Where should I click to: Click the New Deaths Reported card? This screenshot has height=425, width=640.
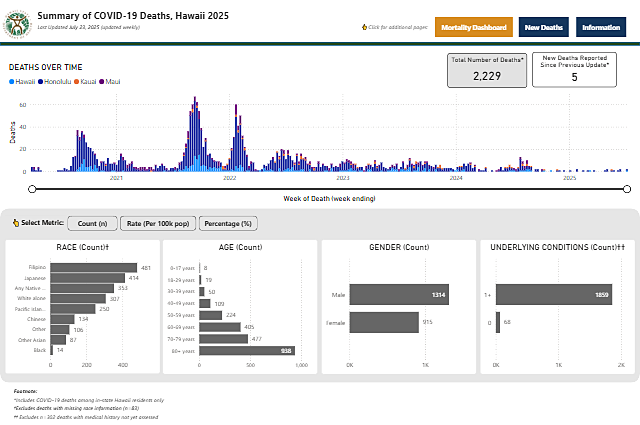coord(574,70)
